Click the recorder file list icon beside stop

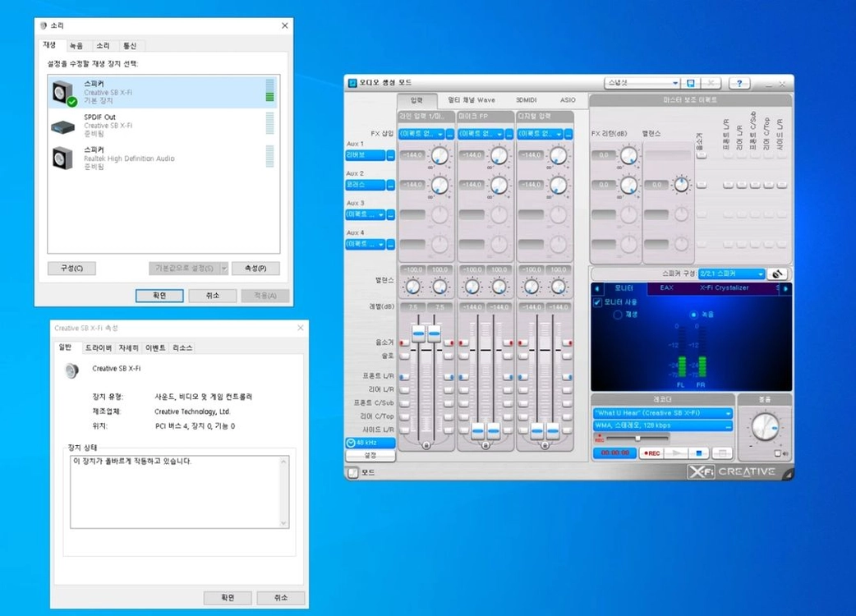click(x=722, y=453)
